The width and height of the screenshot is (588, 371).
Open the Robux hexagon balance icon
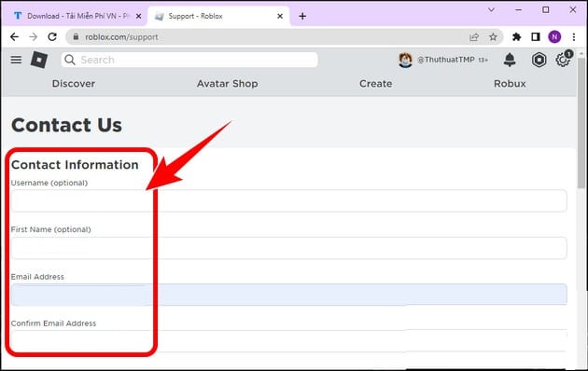coord(539,60)
